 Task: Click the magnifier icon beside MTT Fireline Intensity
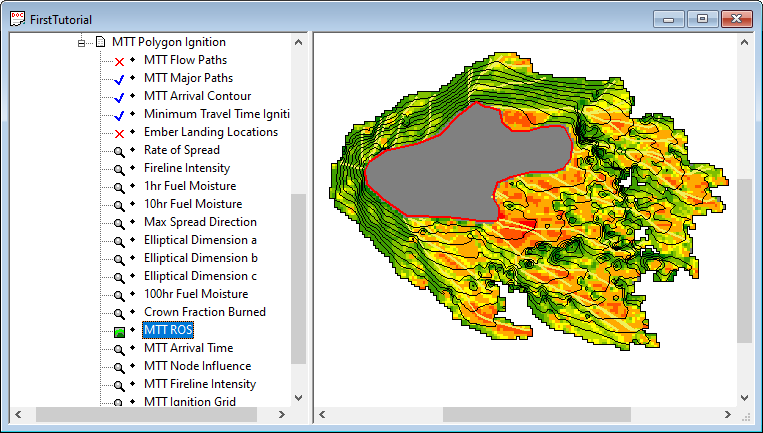[119, 385]
